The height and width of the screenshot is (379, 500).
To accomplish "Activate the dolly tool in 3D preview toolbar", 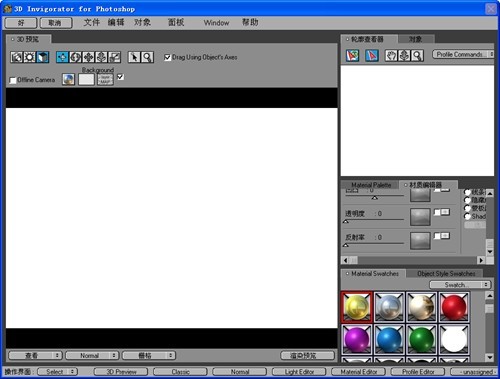I will coord(101,57).
